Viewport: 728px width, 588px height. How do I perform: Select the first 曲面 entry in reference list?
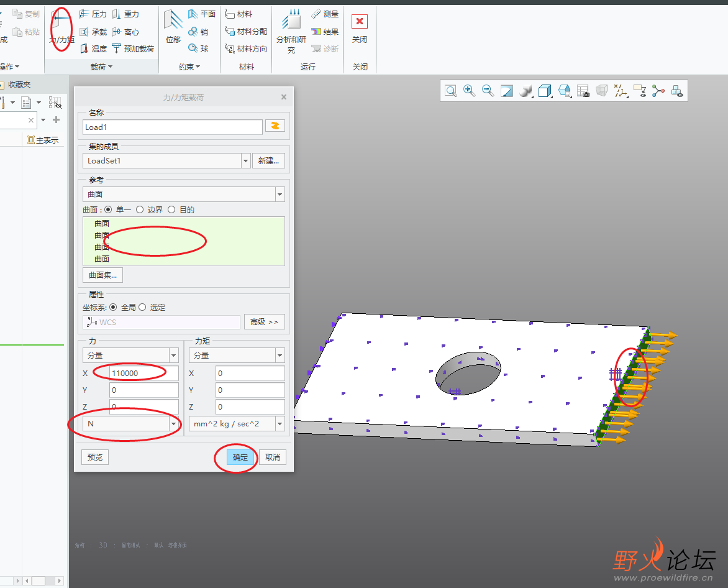(x=102, y=223)
